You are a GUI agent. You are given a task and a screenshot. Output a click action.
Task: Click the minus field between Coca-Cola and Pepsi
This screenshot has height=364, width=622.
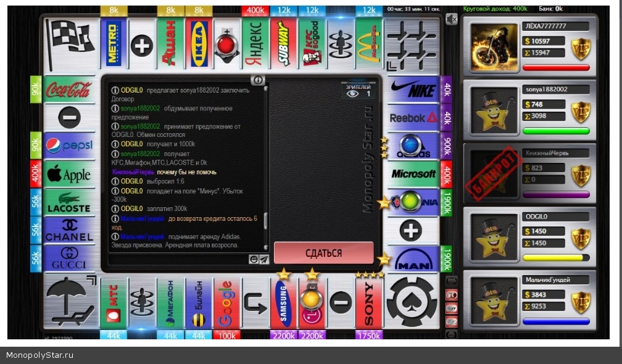click(70, 118)
